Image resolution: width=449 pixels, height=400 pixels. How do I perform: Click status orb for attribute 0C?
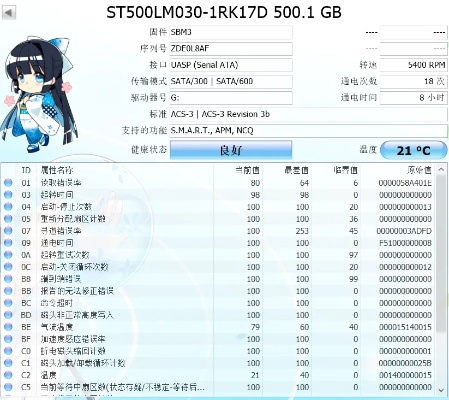pyautogui.click(x=8, y=267)
